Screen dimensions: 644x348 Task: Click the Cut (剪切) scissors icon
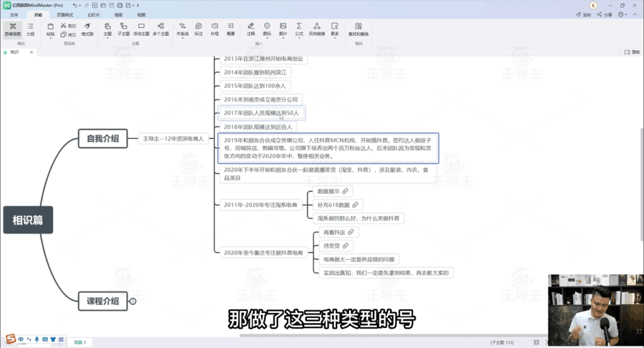tap(64, 26)
